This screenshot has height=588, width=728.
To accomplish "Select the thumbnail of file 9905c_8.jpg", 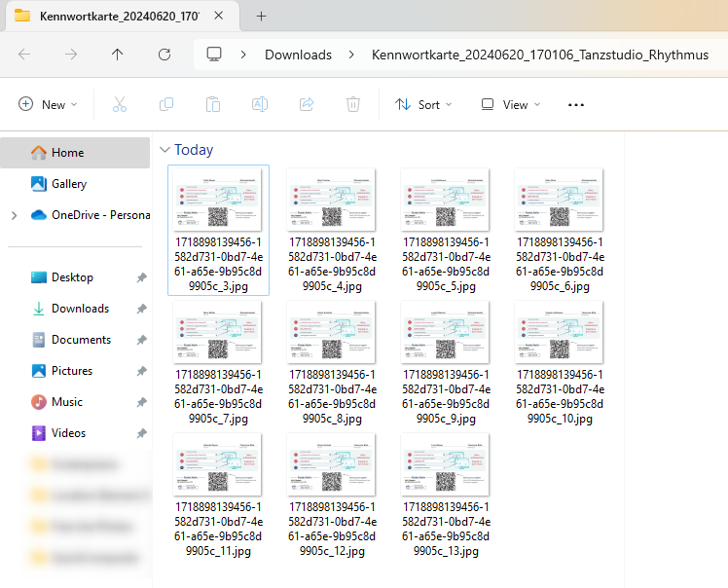I will (331, 332).
